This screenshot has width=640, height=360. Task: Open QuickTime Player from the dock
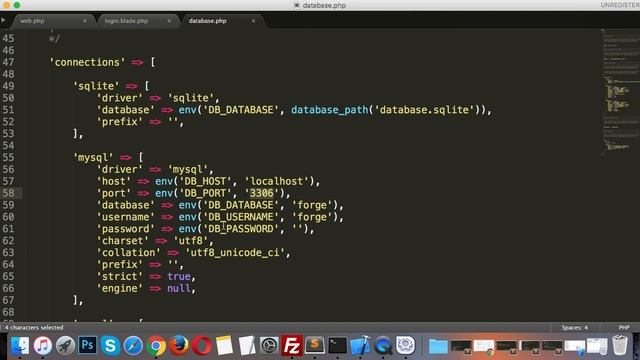click(383, 346)
